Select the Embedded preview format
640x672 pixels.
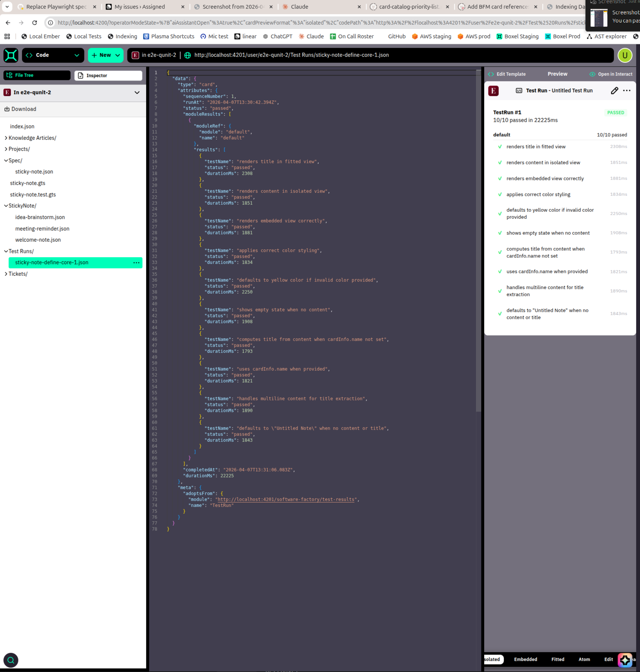[525, 659]
